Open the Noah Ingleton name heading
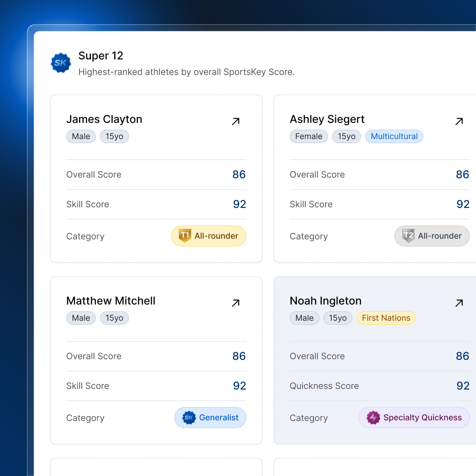 326,301
